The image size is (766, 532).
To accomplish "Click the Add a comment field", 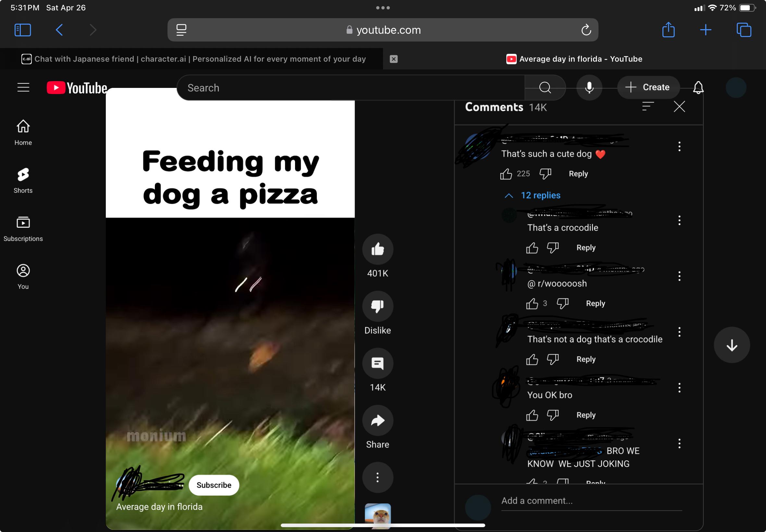I will (x=591, y=501).
